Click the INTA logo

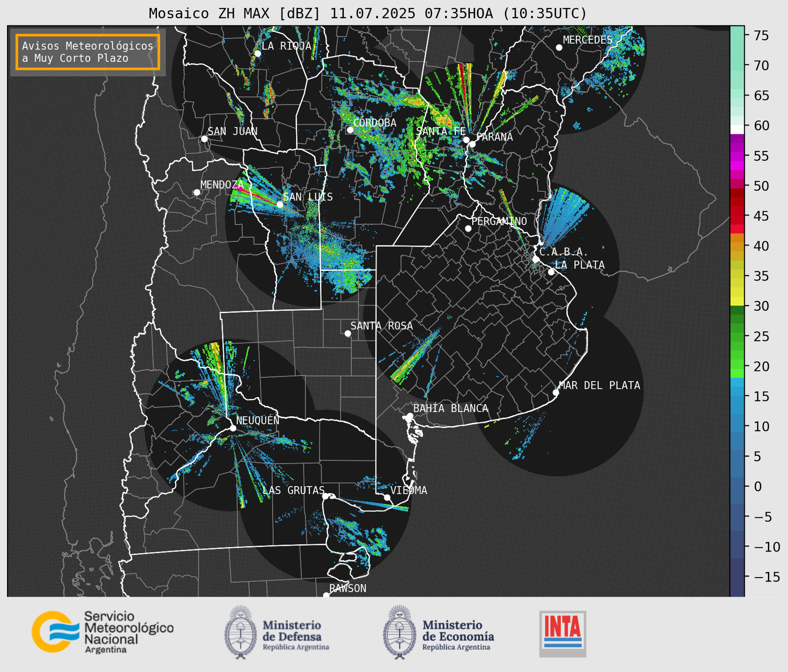[x=563, y=634]
